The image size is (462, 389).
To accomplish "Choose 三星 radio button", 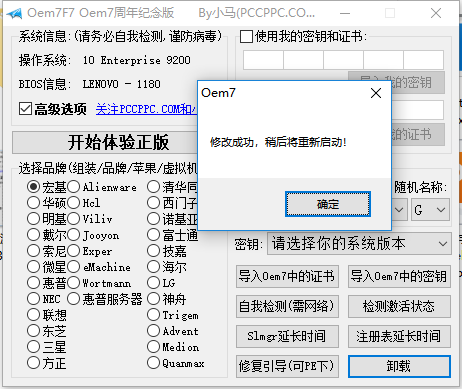I will click(33, 347).
